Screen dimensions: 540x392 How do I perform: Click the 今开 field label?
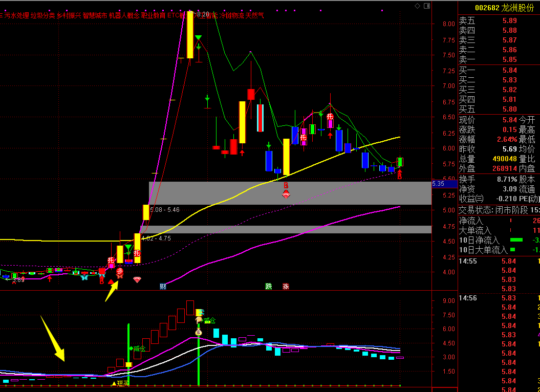tap(527, 120)
